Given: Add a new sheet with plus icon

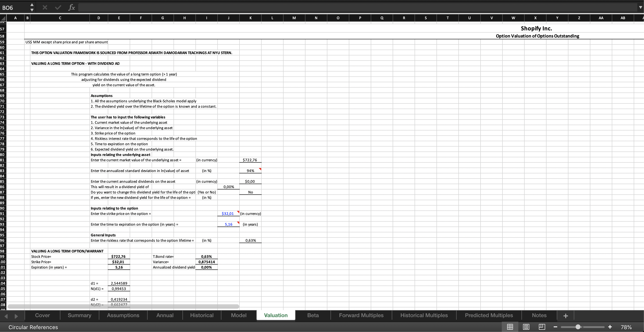Looking at the screenshot, I should coord(566,316).
